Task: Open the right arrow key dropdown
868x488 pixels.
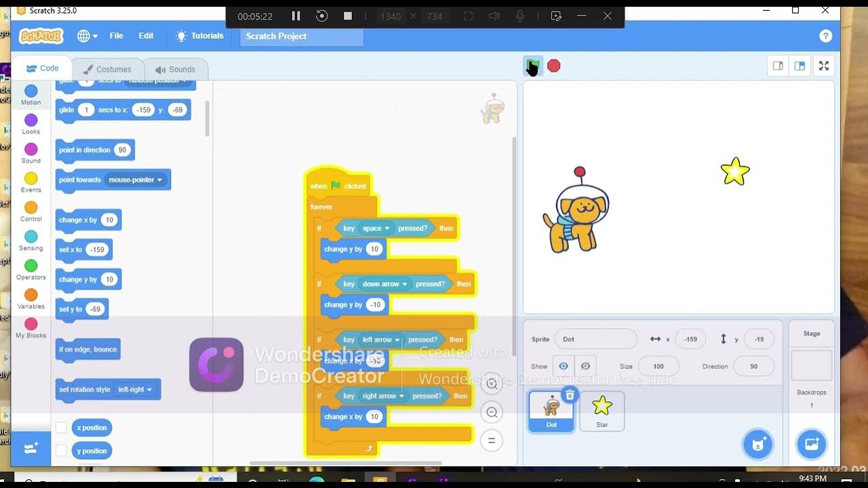Action: (x=383, y=396)
